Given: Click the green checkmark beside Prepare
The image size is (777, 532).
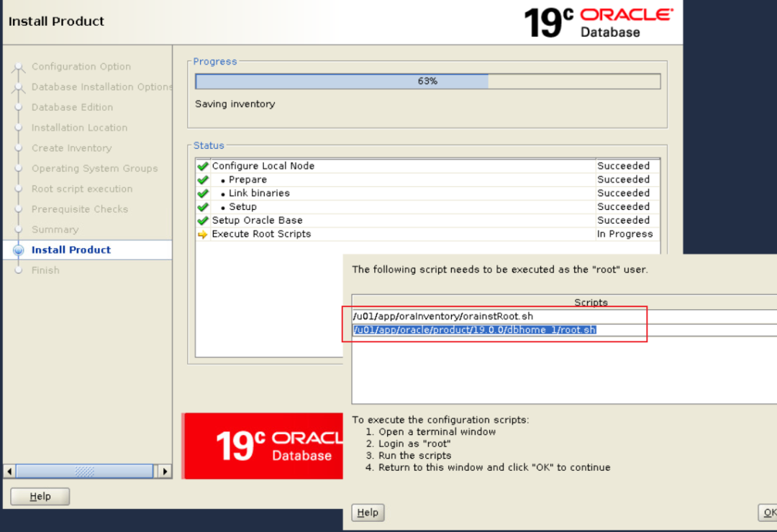Looking at the screenshot, I should (202, 180).
